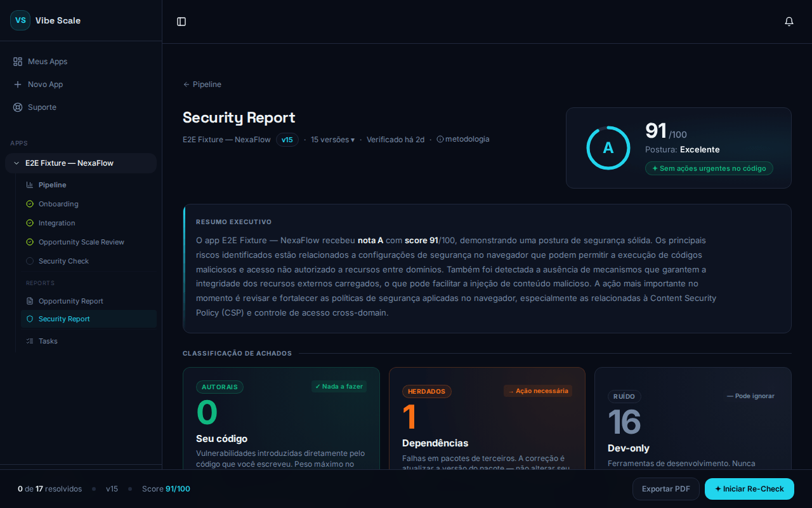Click the Postura: Excelente label
Viewport: 812px width, 508px height.
pos(682,150)
